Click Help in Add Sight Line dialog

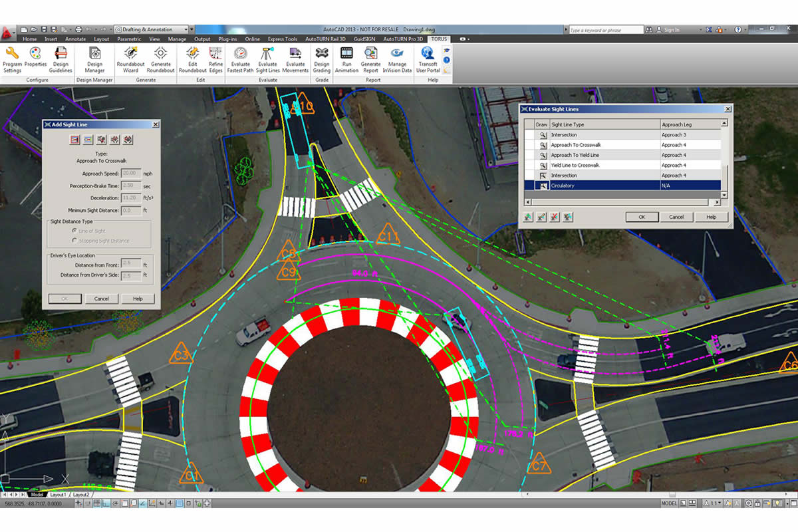point(138,299)
